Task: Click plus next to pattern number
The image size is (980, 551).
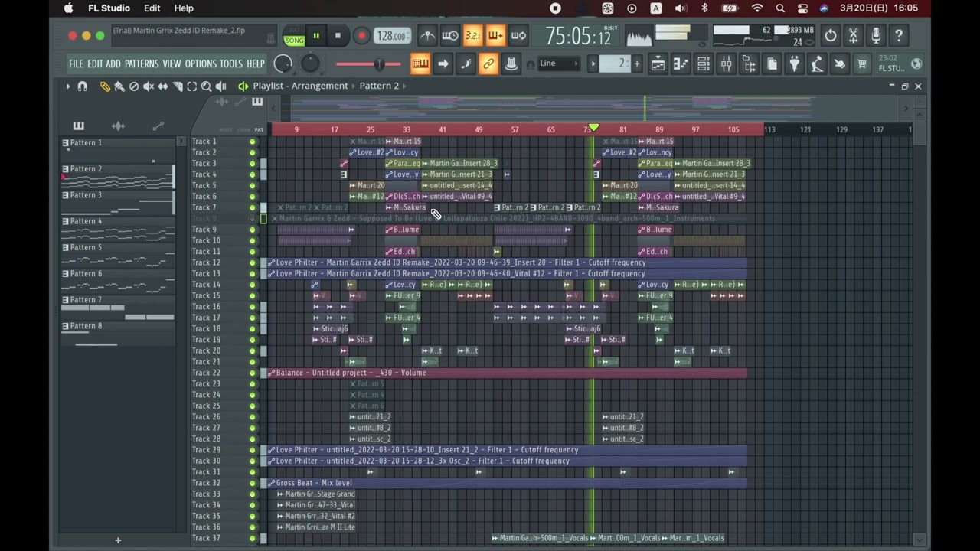Action: point(637,64)
